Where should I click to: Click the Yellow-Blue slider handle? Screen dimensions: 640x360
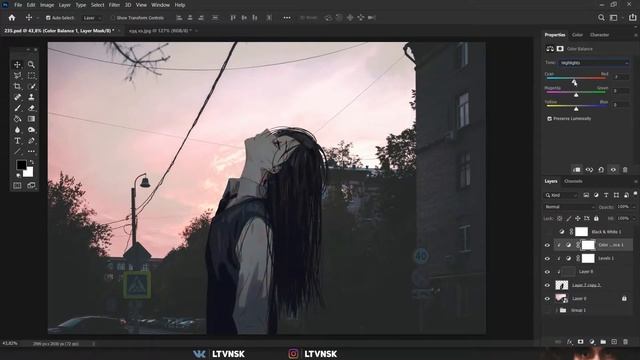(x=576, y=109)
